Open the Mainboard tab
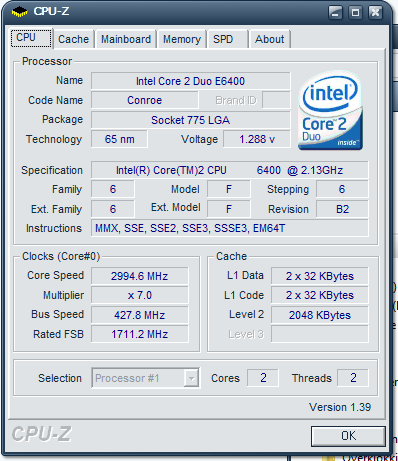The width and height of the screenshot is (398, 461). (126, 39)
